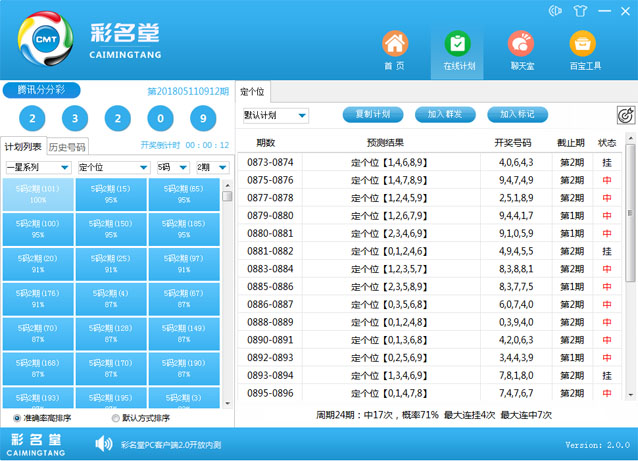The image size is (638, 461).
Task: Click the 加入群发 button
Action: coord(445,114)
